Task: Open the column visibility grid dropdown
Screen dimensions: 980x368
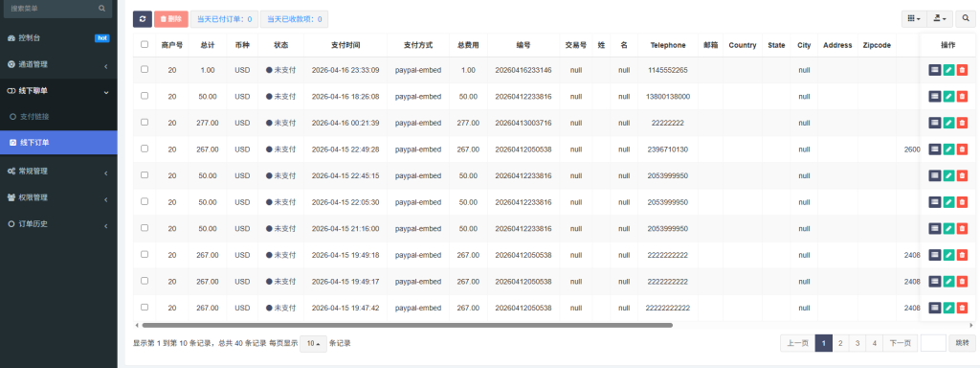Action: 914,19
